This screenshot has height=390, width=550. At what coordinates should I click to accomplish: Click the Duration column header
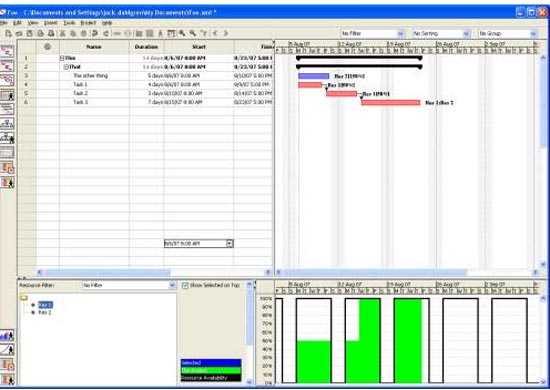click(x=146, y=47)
